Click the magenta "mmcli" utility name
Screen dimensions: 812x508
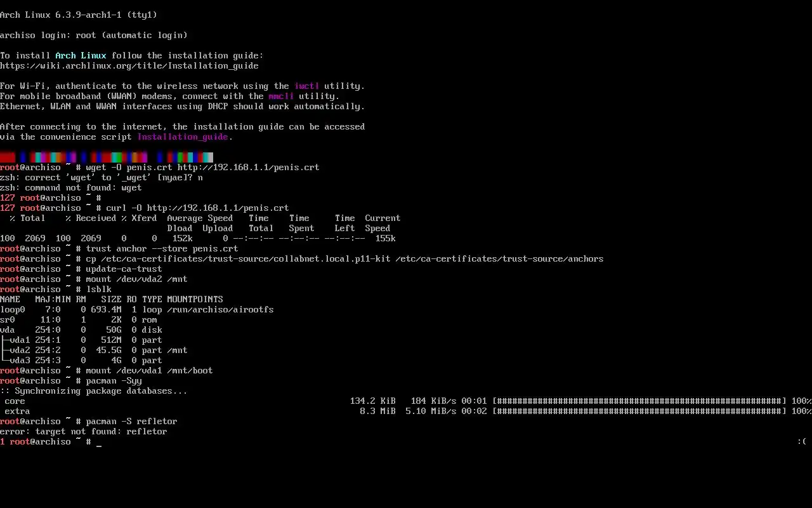(x=281, y=96)
